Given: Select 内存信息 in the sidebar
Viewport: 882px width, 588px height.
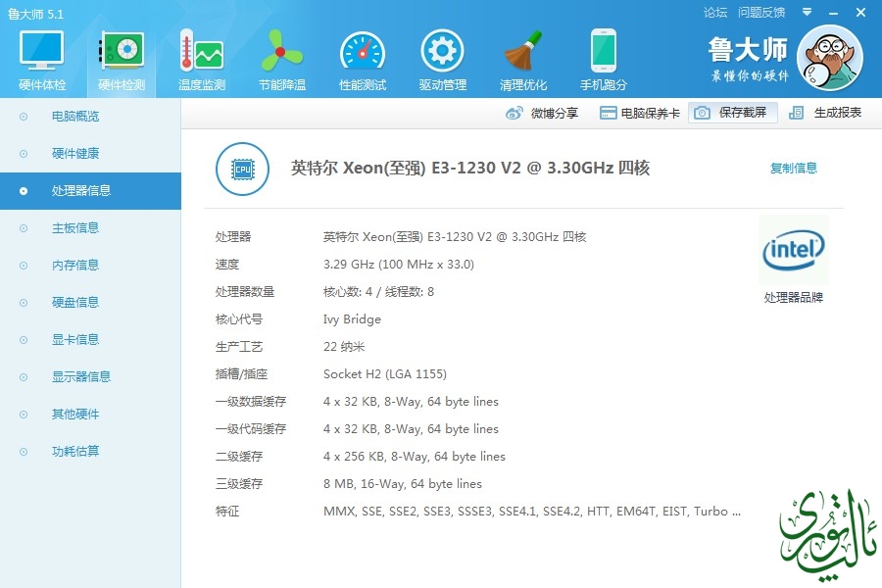Looking at the screenshot, I should pos(90,265).
